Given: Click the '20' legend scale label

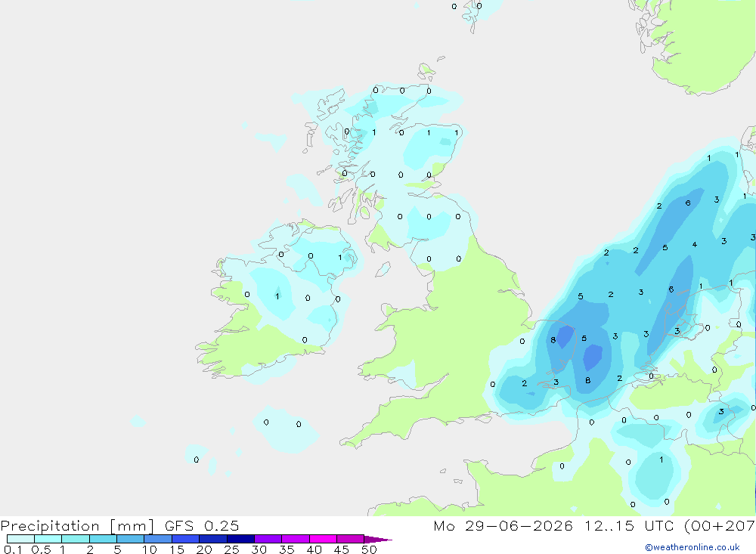Looking at the screenshot, I should [204, 549].
